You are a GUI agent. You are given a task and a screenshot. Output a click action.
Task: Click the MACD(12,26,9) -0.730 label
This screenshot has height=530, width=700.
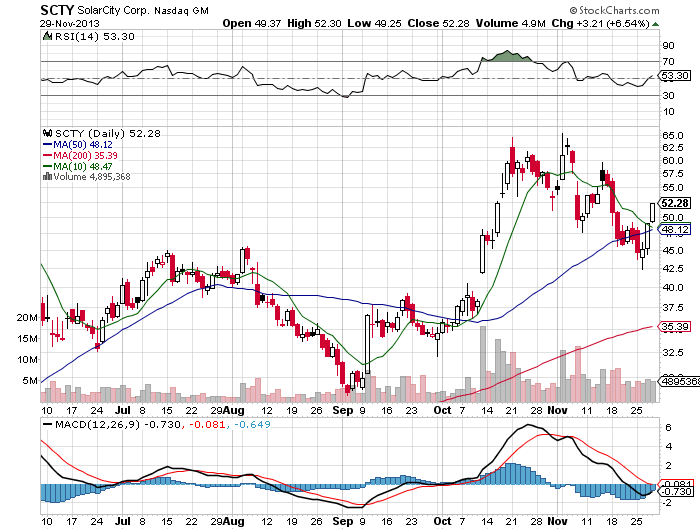pyautogui.click(x=118, y=425)
